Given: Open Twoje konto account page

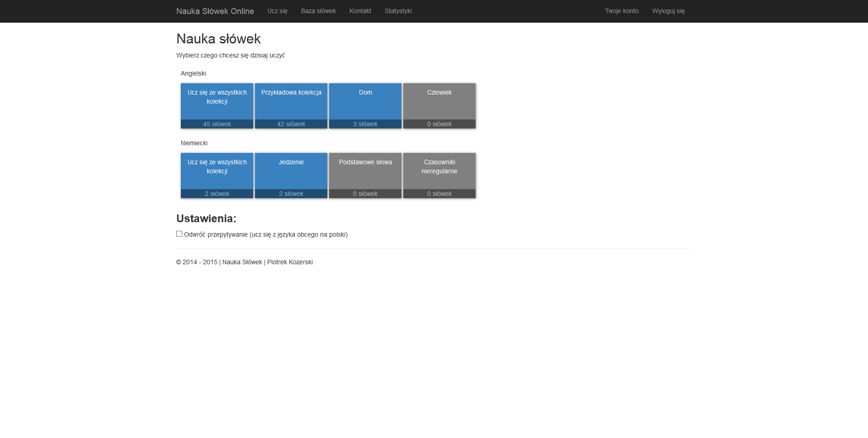Looking at the screenshot, I should point(622,11).
